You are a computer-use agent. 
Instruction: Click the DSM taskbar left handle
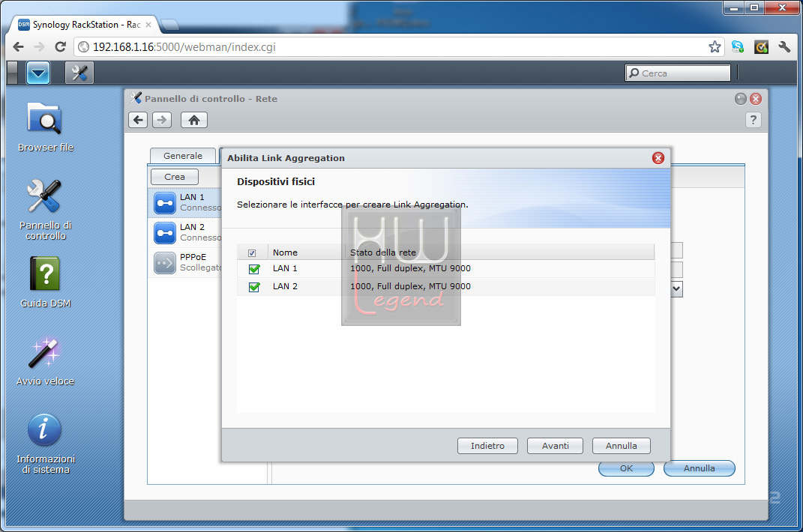tap(12, 73)
